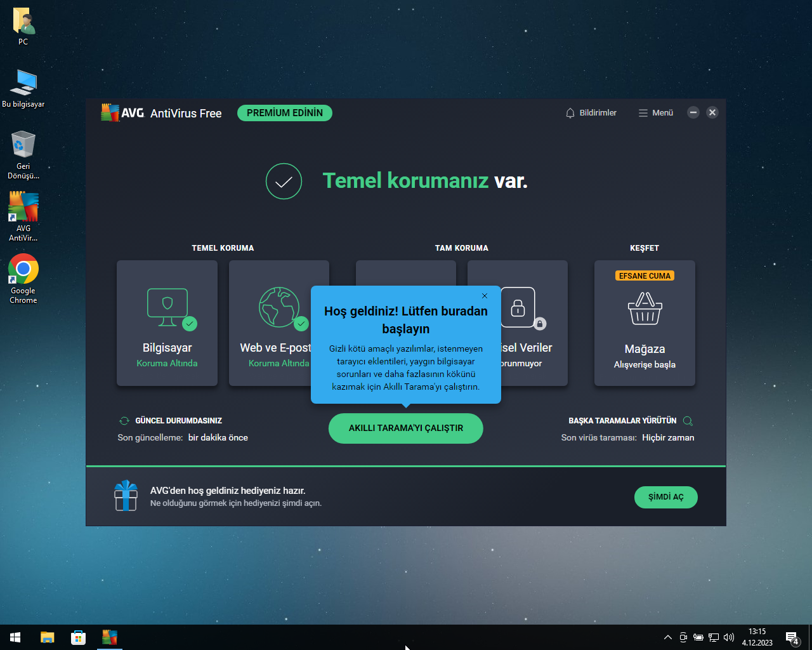The width and height of the screenshot is (812, 650).
Task: Open the taskbar clock and date
Action: click(x=757, y=637)
